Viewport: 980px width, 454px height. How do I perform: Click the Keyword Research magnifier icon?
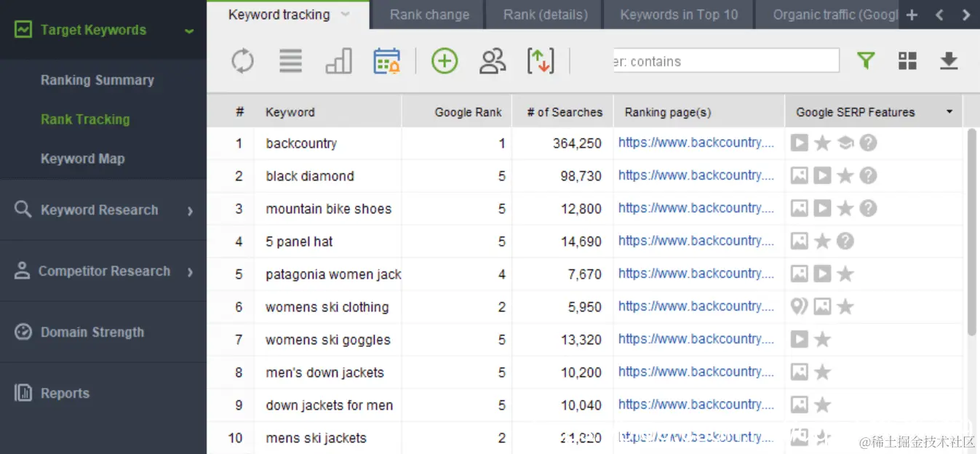coord(23,210)
